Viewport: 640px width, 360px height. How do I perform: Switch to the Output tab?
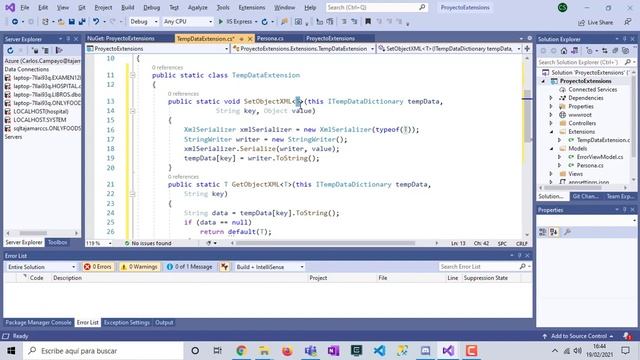coord(164,322)
